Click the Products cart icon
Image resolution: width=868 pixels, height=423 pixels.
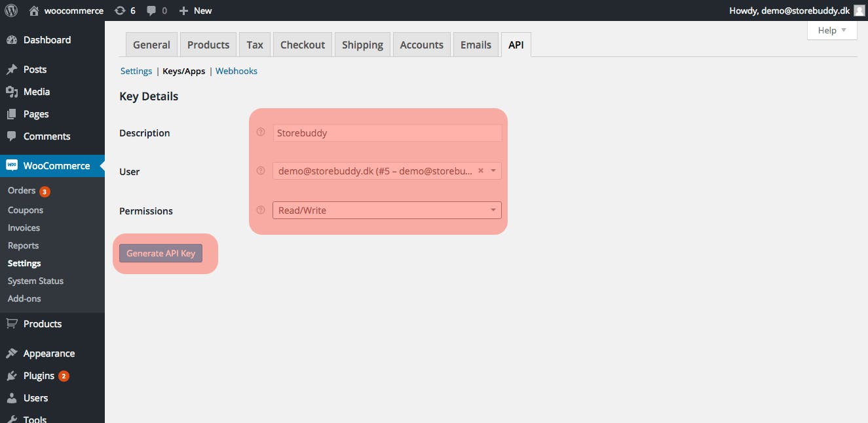pyautogui.click(x=12, y=324)
